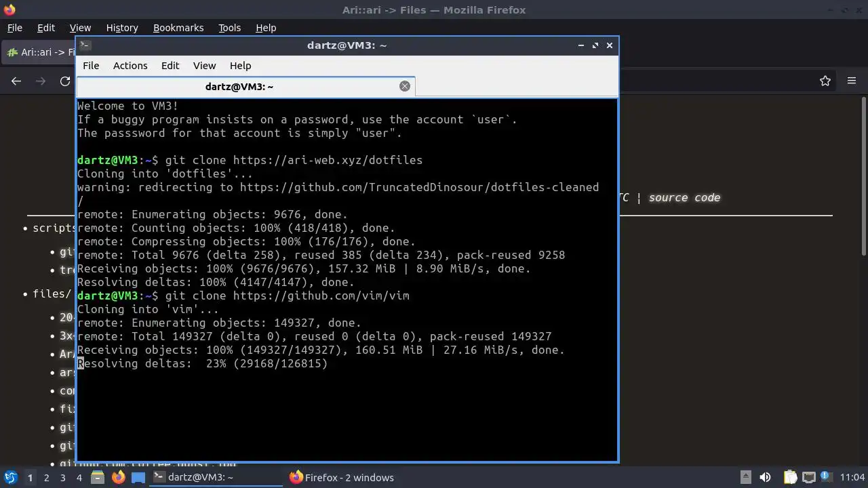868x488 pixels.
Task: Click the 'Cloning into 'vim'...' terminal line
Action: [x=148, y=309]
